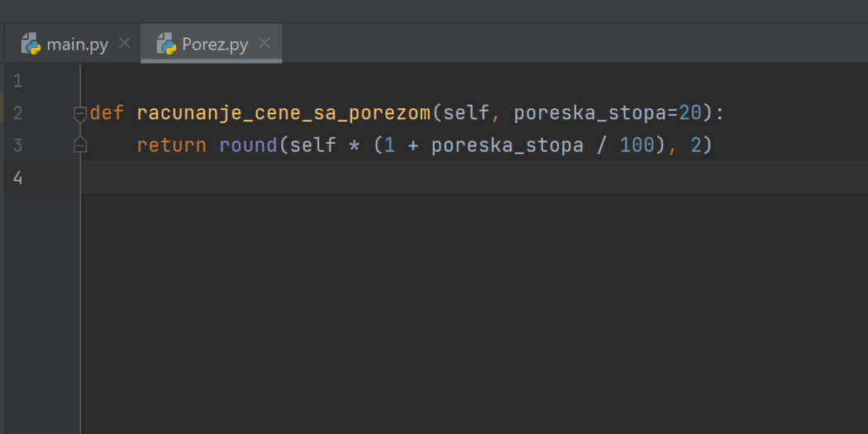Screen dimensions: 868x434
Task: Switch to the main.py tab
Action: 73,44
